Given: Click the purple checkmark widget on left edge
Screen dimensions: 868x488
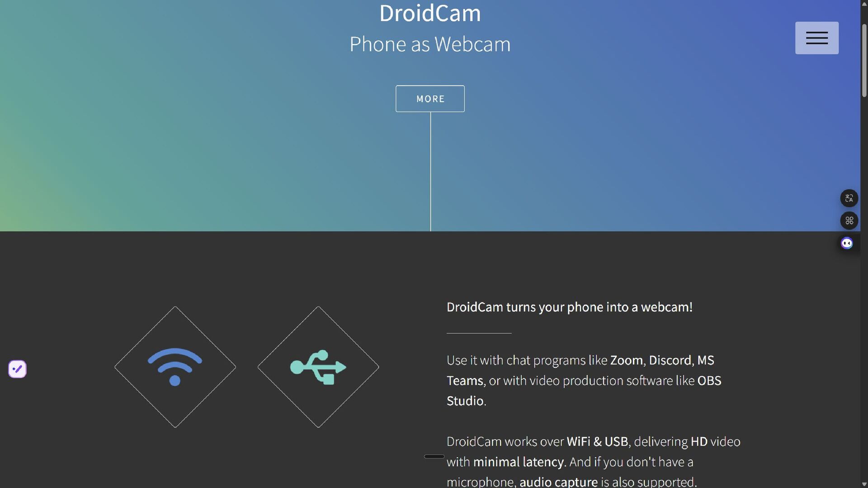Looking at the screenshot, I should (17, 369).
